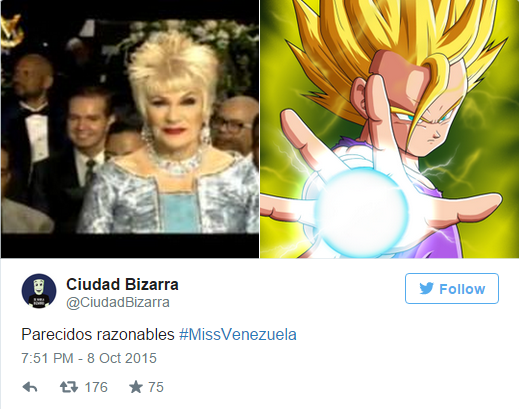Click the Ciudad Bizarra display name
Screen dimensions: 519x409
122,284
